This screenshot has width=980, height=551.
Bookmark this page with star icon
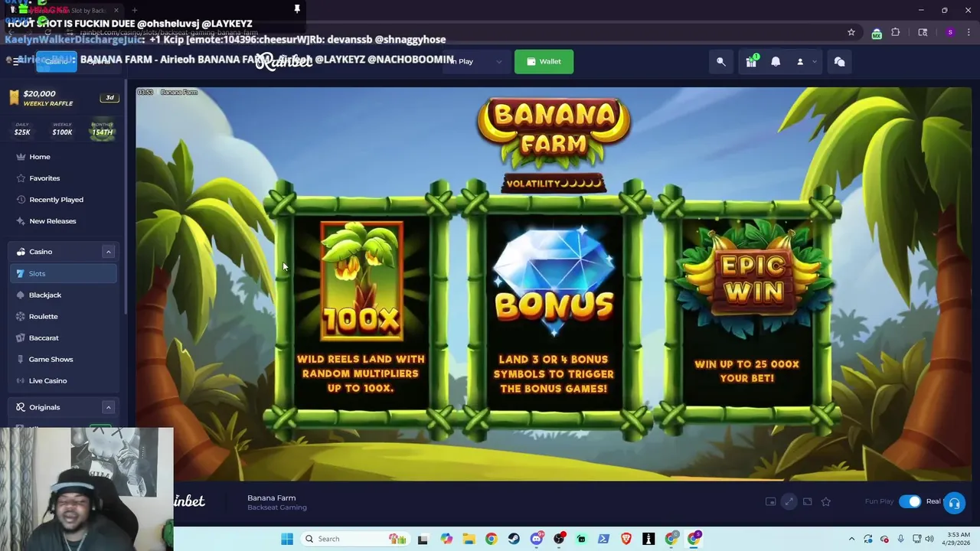[851, 32]
